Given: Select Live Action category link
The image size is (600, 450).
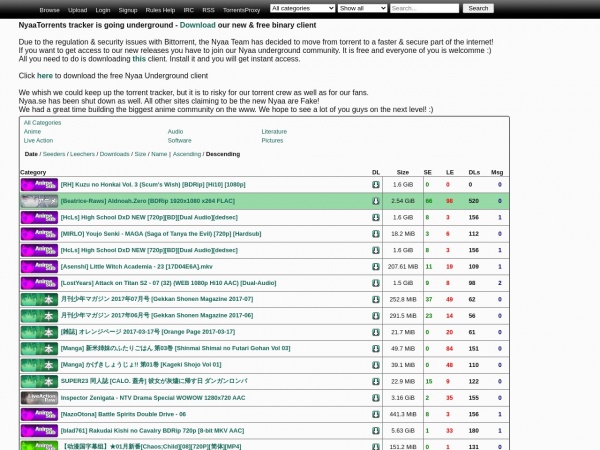Looking at the screenshot, I should (x=38, y=141).
